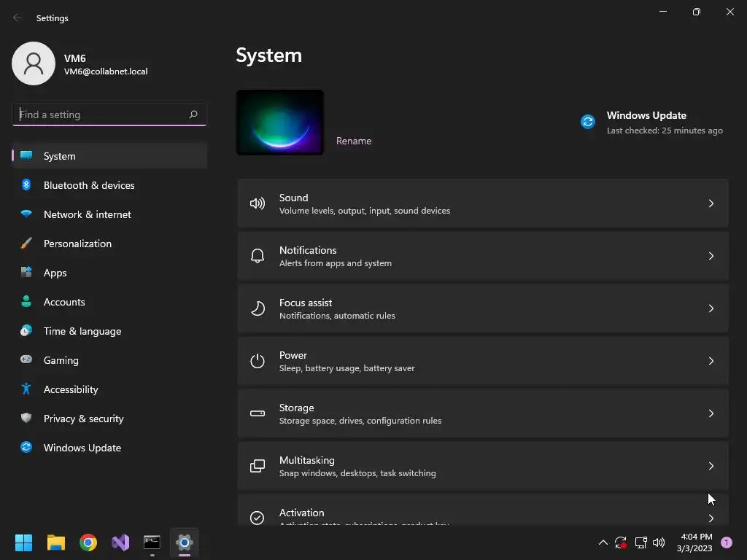
Task: Open VM6@collabnet.local account info
Action: tap(106, 71)
